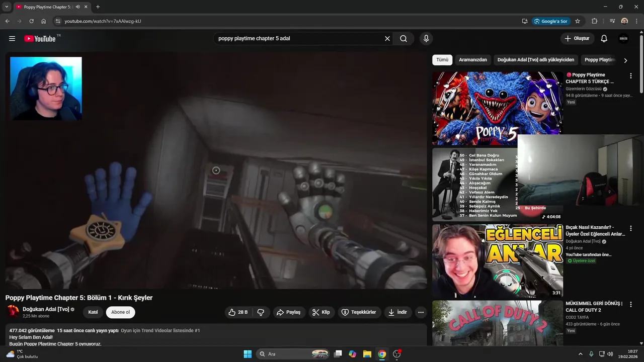Open the YouTube account avatar menu
Image resolution: width=644 pixels, height=362 pixels.
click(x=623, y=39)
